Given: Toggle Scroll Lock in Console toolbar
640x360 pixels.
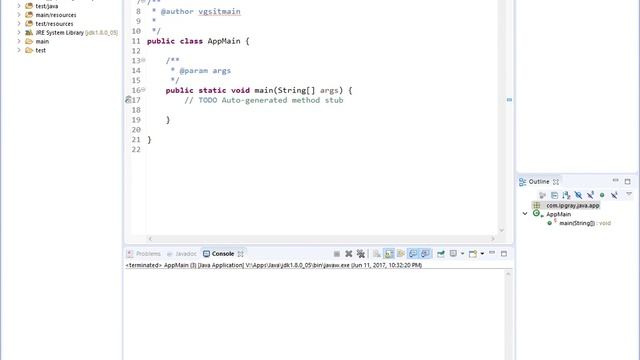Looking at the screenshot, I should coord(389,254).
